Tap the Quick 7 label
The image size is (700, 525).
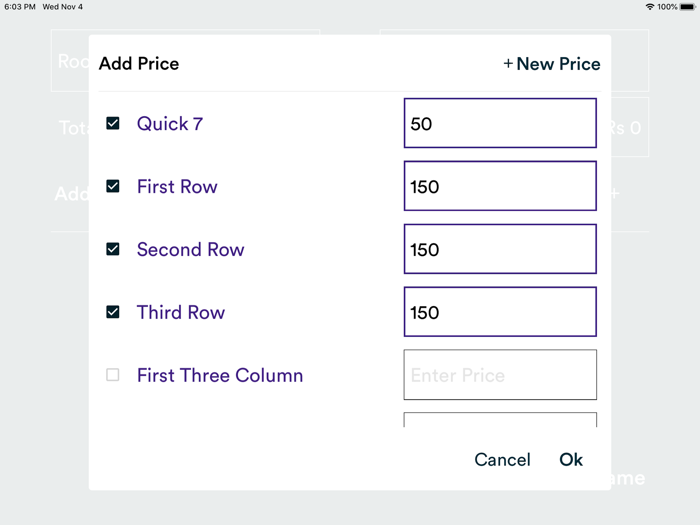tap(170, 123)
